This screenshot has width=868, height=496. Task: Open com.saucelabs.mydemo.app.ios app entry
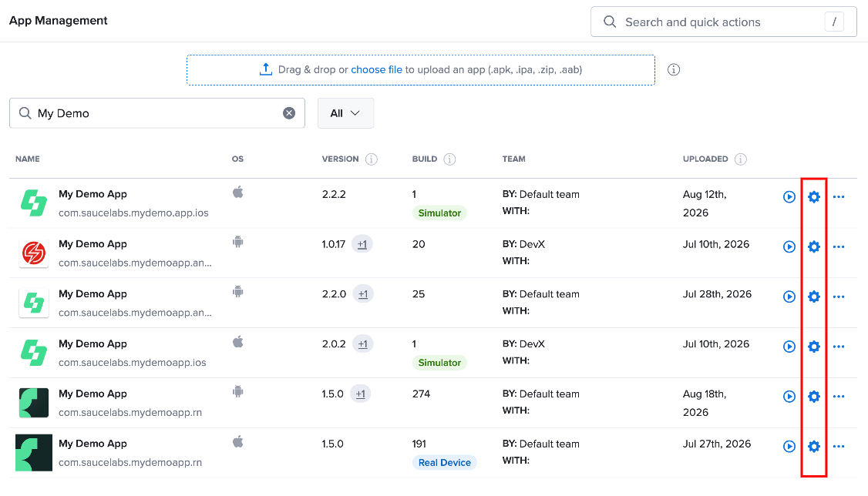click(133, 213)
